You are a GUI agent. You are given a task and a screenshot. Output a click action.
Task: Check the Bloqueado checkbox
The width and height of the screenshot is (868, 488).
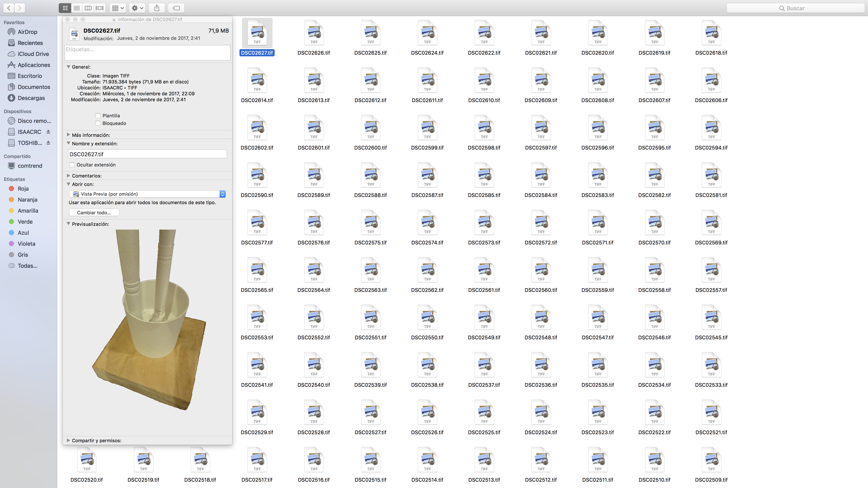[98, 123]
